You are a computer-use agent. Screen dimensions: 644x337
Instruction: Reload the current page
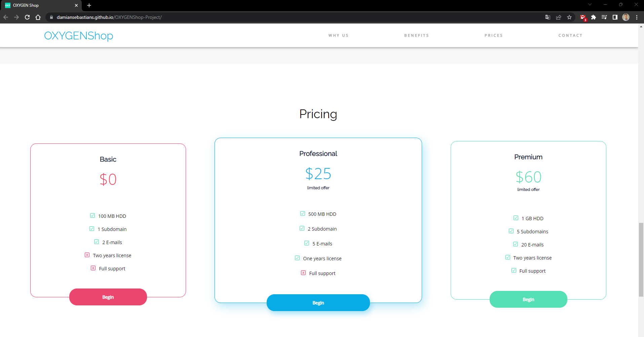27,17
